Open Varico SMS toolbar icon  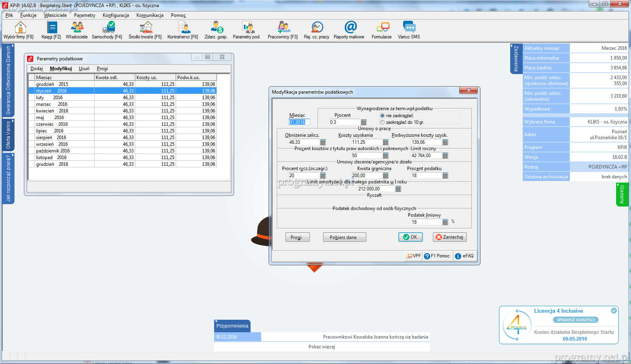(409, 28)
